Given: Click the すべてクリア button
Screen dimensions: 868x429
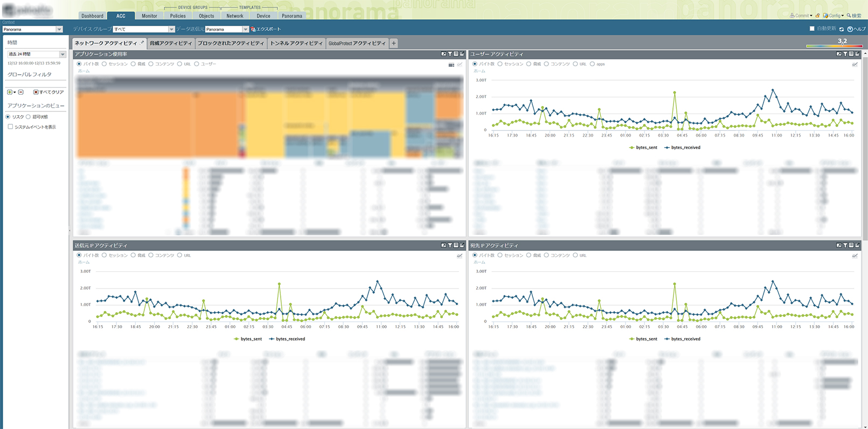Looking at the screenshot, I should pyautogui.click(x=48, y=92).
